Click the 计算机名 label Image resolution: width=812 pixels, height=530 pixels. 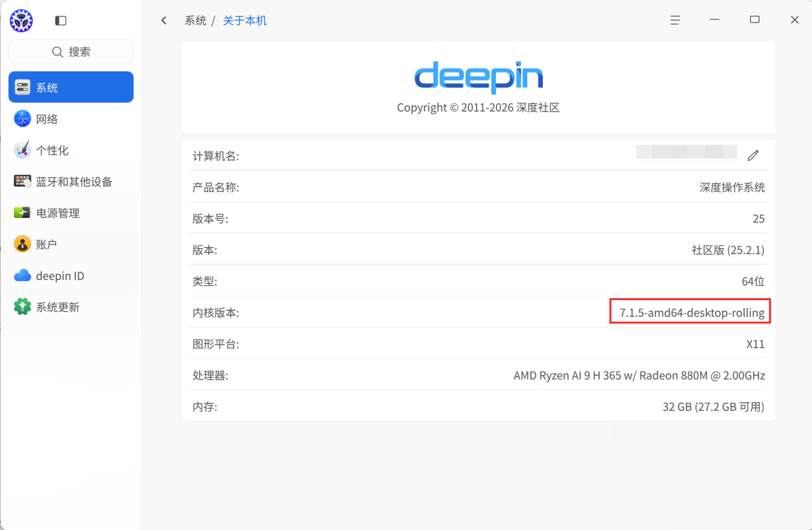tap(215, 156)
